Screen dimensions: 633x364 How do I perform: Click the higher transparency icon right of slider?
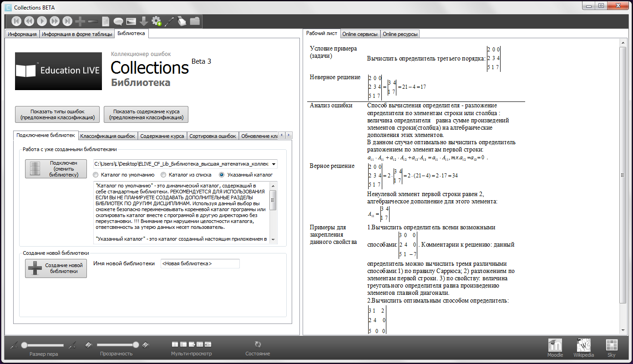146,345
